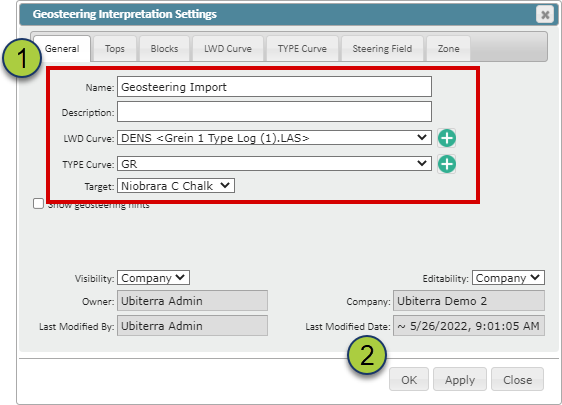Select the Zone tab
The height and width of the screenshot is (405, 562).
pos(448,49)
